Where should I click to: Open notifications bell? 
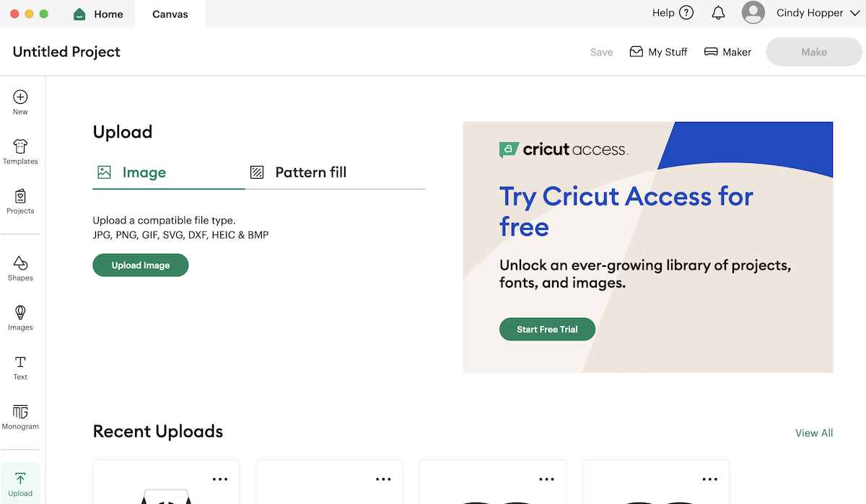[x=718, y=13]
